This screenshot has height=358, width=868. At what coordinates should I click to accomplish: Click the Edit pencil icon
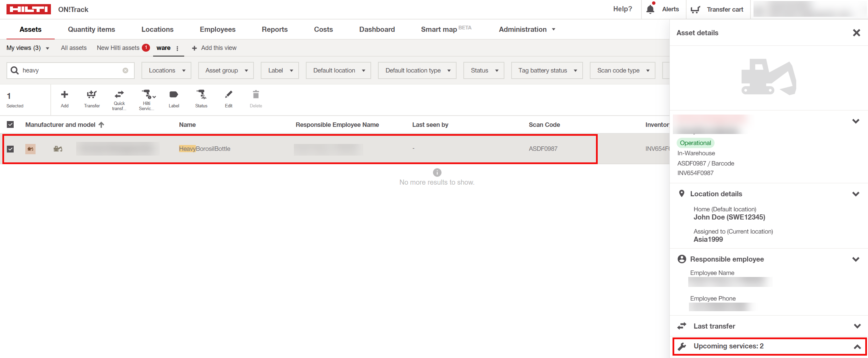[x=229, y=95]
